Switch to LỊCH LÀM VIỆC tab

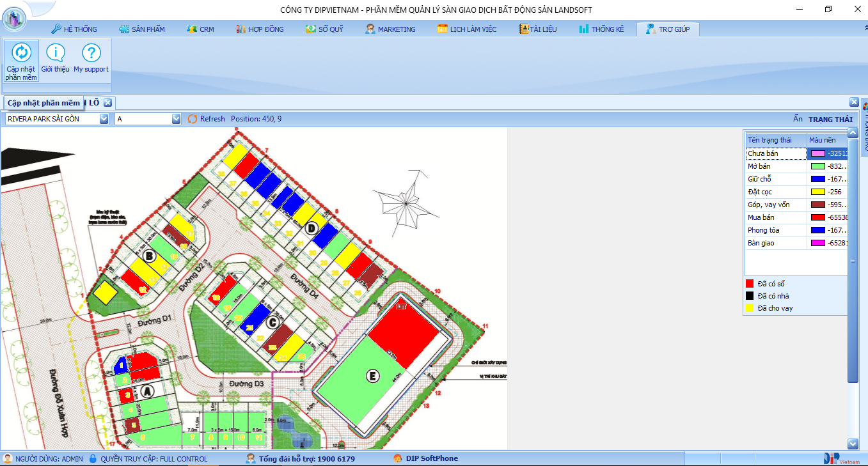tap(467, 29)
